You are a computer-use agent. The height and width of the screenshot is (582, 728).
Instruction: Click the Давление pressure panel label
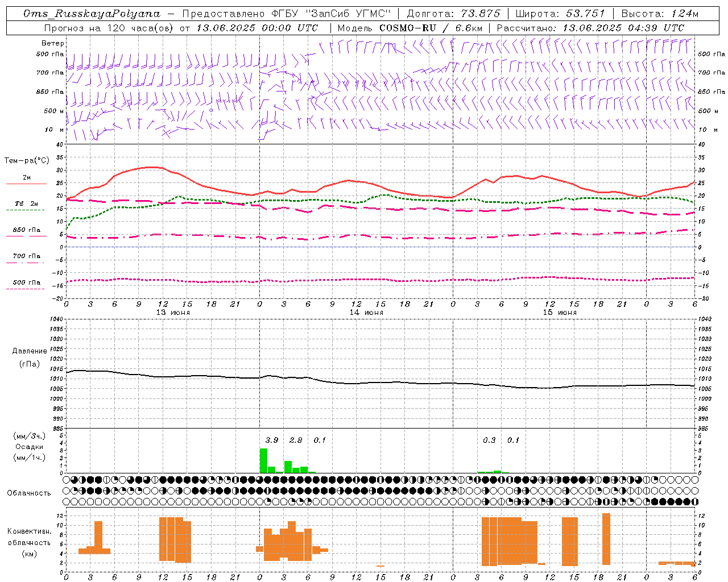tap(30, 351)
